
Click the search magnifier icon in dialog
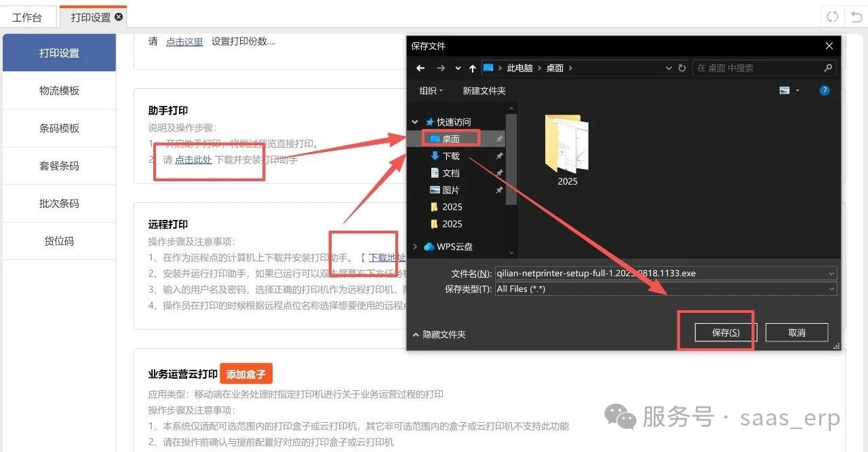[x=828, y=68]
